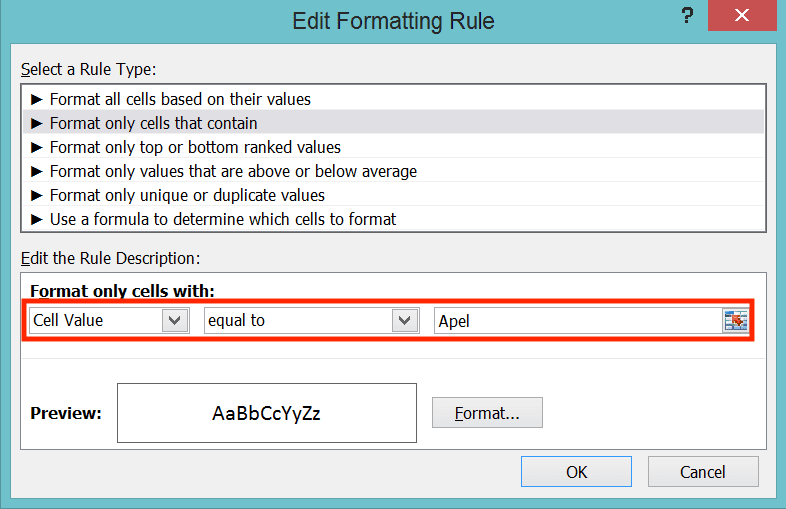Screen dimensions: 786x509
Task: Click the 'Edit the Rule Description:' label
Action: (x=110, y=258)
